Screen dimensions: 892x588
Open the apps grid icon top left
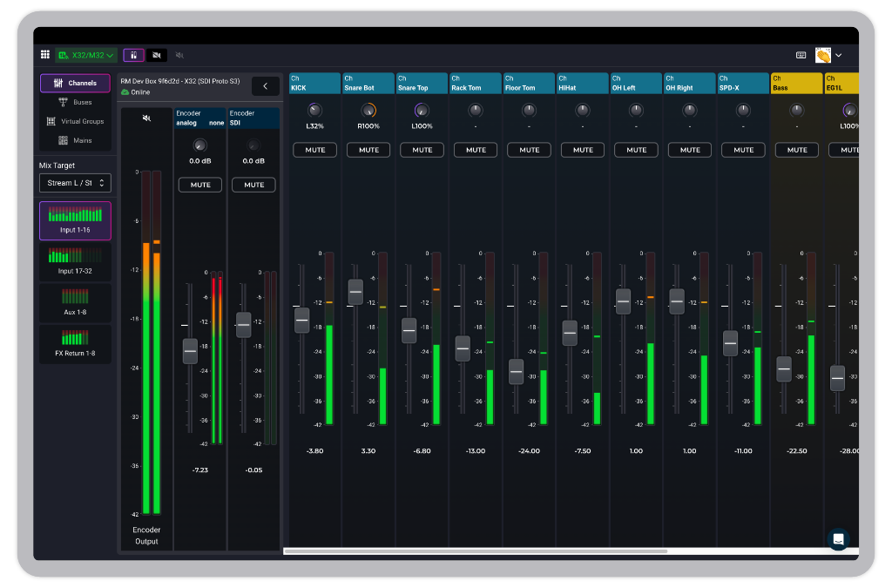(44, 54)
